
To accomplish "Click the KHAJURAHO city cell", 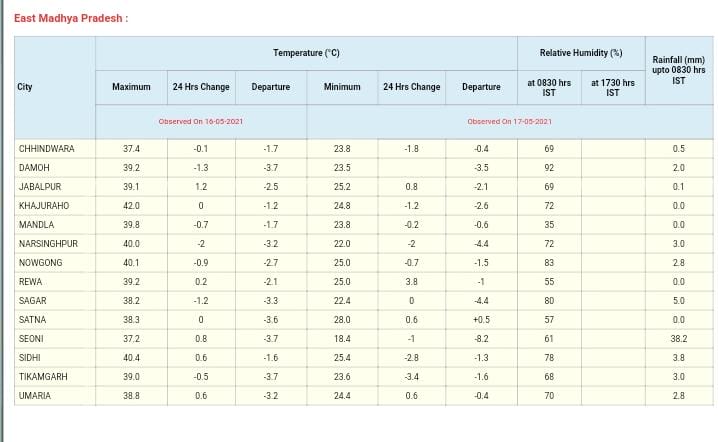I will [x=44, y=206].
